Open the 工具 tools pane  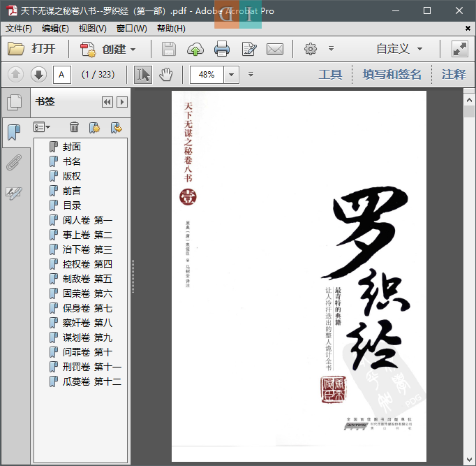point(330,75)
